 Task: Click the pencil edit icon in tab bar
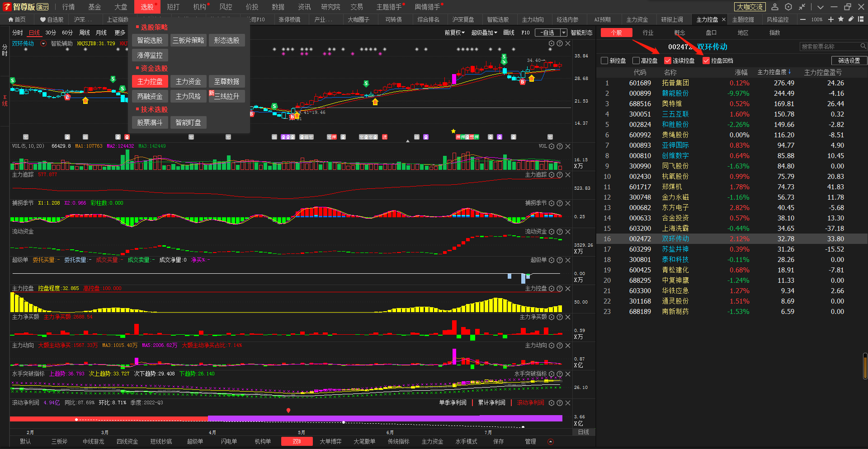pos(851,19)
